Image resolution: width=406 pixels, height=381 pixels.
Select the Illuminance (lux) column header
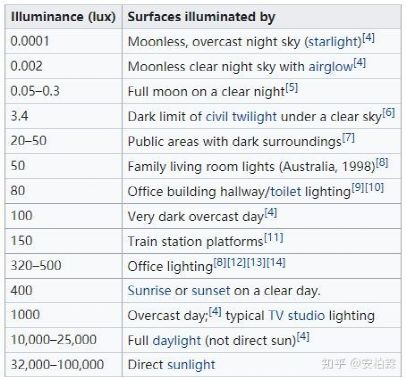(x=63, y=16)
